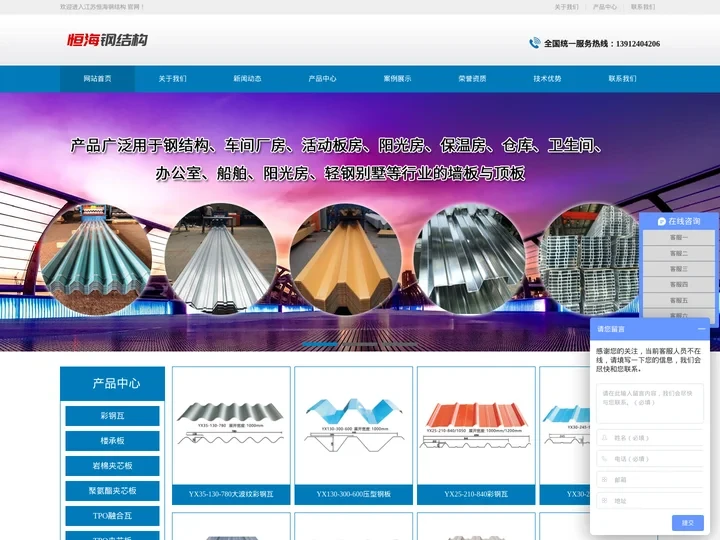Click the person icon in 姓名 field
This screenshot has width=720, height=540.
(x=604, y=438)
